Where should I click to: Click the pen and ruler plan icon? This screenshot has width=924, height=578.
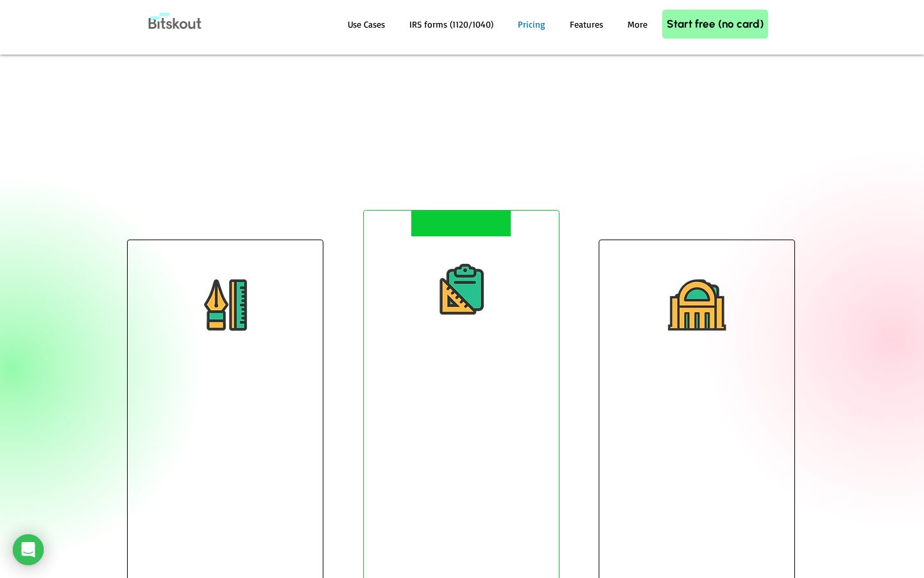click(226, 305)
